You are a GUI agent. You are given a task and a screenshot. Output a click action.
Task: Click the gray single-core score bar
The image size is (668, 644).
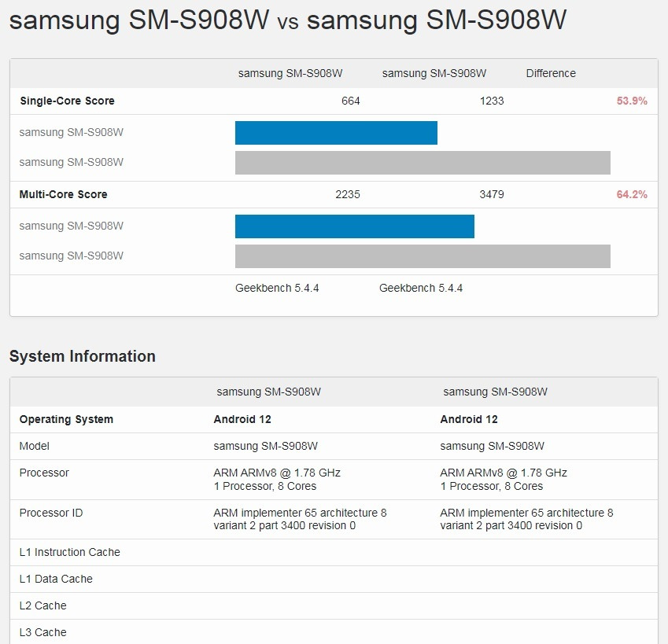(x=423, y=163)
